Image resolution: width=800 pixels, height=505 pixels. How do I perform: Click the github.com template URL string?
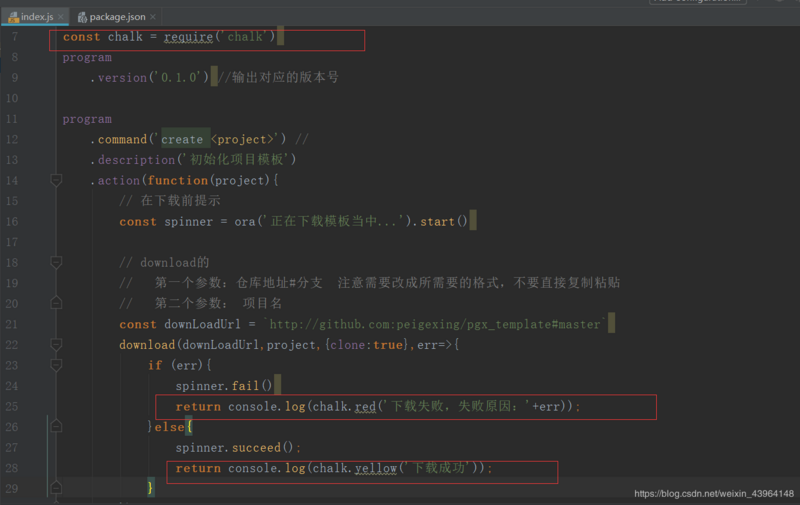click(435, 324)
